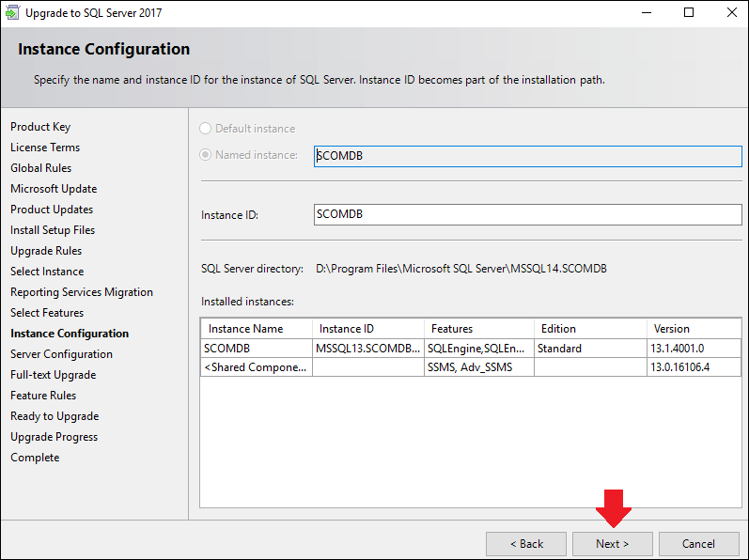Open the Upgrade Rules step

(x=46, y=251)
